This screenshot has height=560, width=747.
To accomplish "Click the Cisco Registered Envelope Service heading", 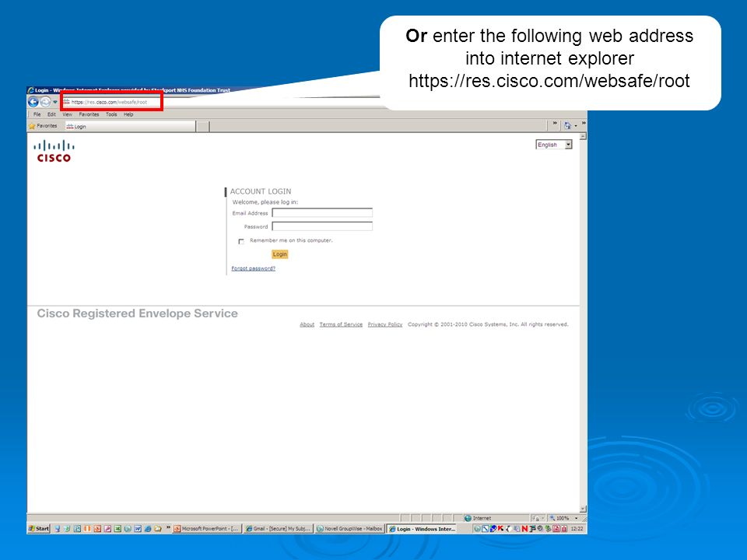I will tap(137, 313).
